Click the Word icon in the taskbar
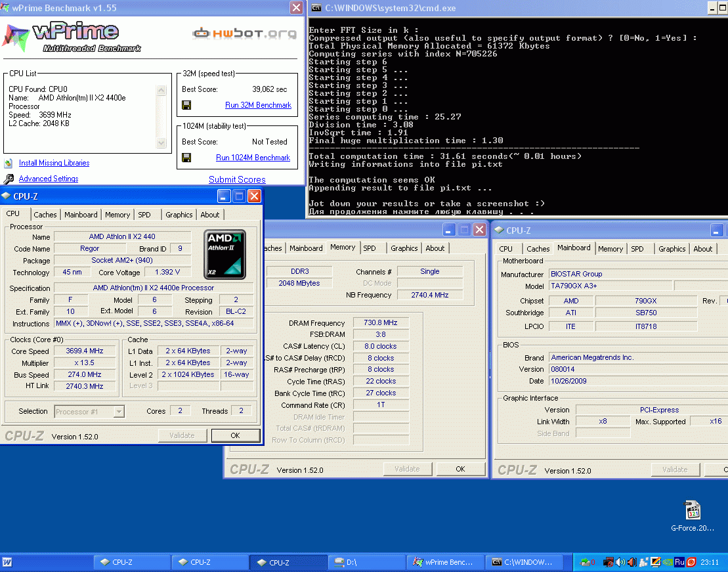728x572 pixels. pyautogui.click(x=7, y=562)
